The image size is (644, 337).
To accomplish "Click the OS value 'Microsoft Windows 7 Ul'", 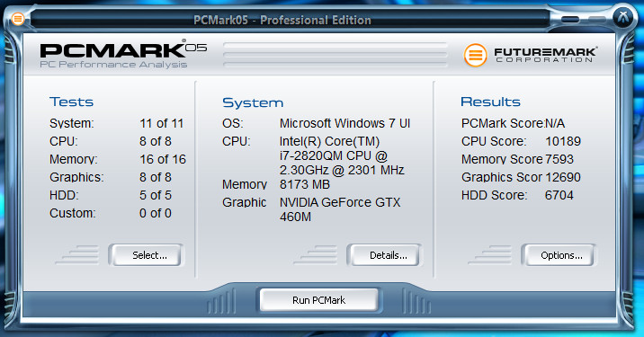I will (344, 123).
